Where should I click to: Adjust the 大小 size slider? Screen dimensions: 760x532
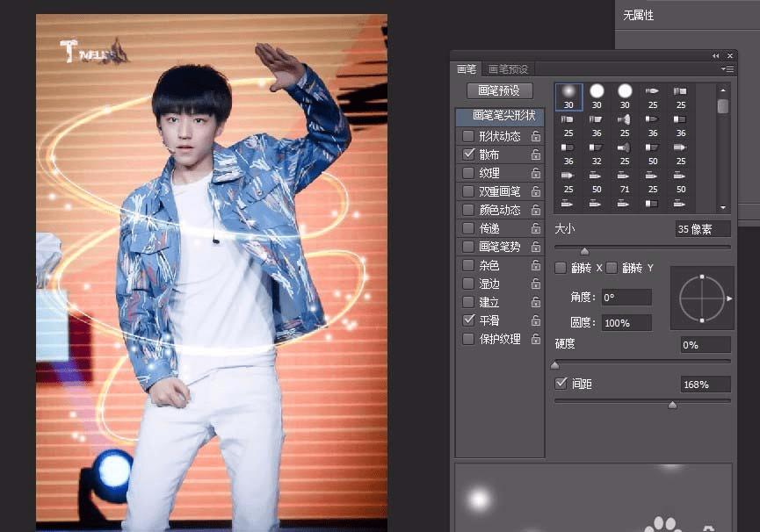584,251
